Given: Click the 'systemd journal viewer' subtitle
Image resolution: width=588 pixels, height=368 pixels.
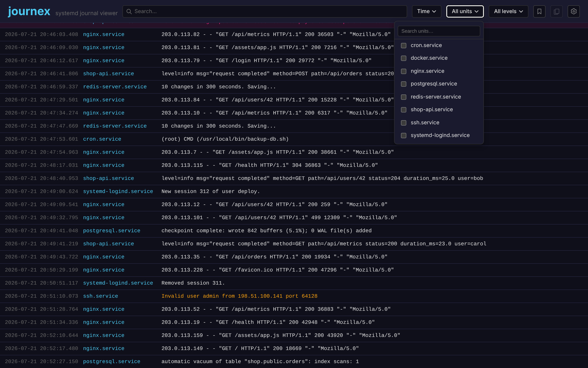Looking at the screenshot, I should click(86, 13).
